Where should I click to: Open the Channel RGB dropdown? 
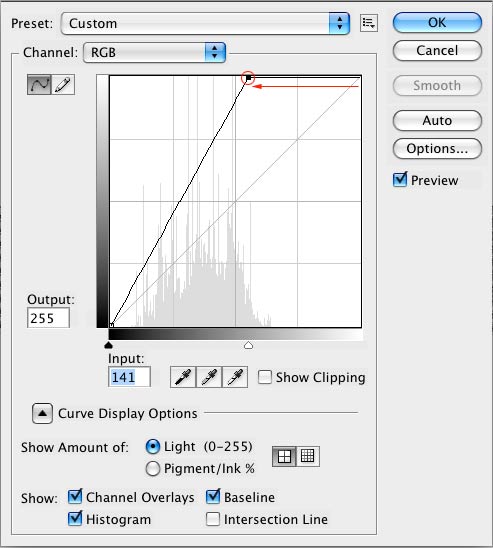154,52
